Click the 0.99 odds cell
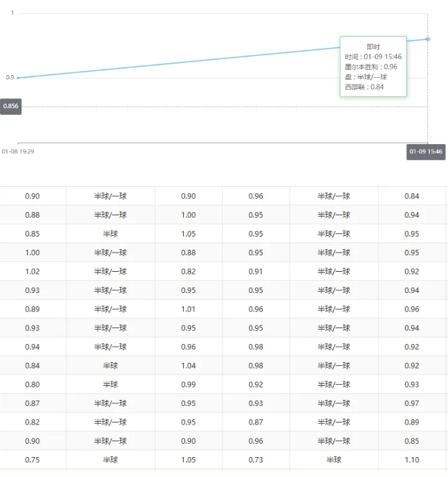Viewport: 448px width, 477px height. (x=188, y=385)
